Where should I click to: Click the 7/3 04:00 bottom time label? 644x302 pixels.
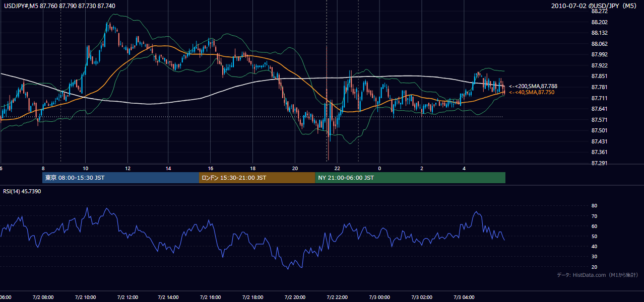(464, 297)
